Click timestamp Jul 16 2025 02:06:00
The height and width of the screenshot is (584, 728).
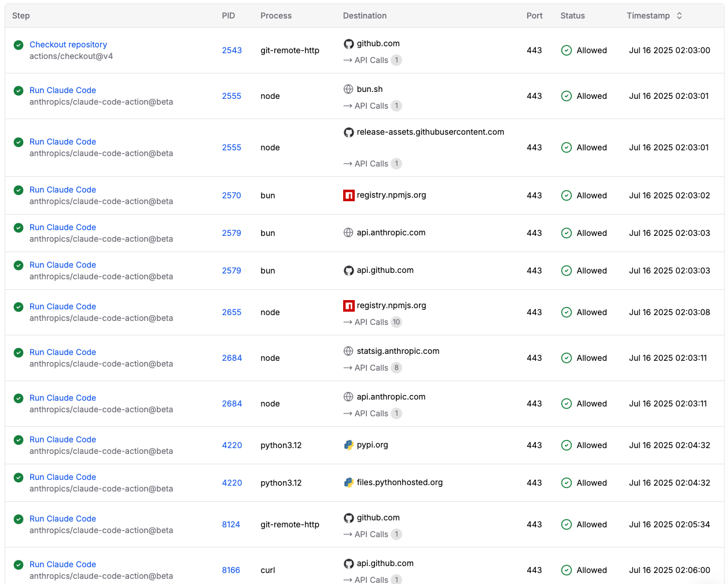pyautogui.click(x=670, y=570)
